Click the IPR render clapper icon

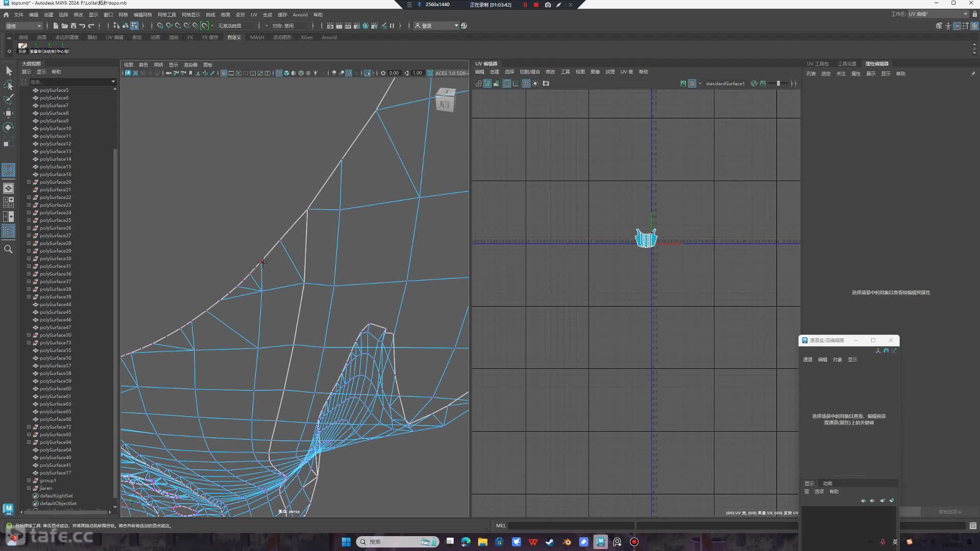[x=348, y=26]
